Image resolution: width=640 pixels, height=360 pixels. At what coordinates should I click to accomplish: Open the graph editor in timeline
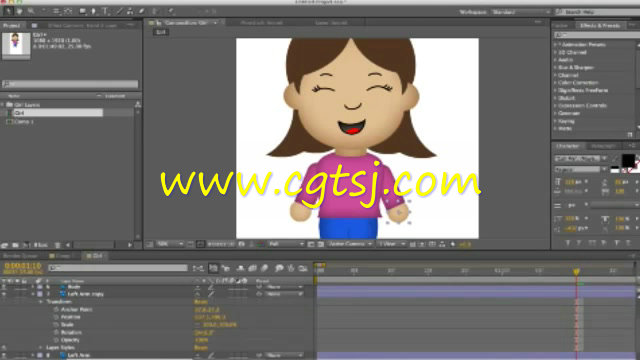coord(303,268)
